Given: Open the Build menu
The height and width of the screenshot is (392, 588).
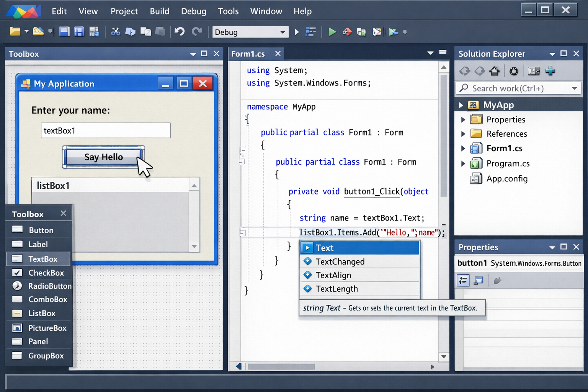Looking at the screenshot, I should tap(160, 11).
